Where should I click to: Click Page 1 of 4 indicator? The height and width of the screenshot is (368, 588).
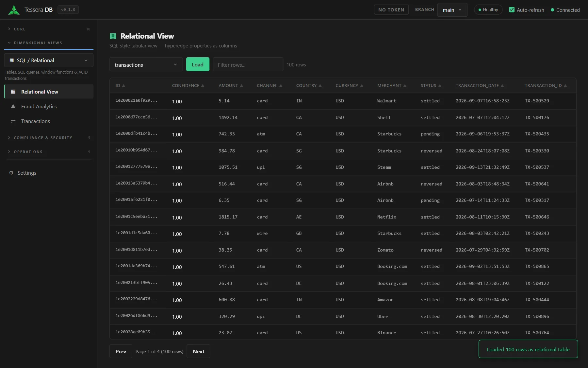click(159, 351)
